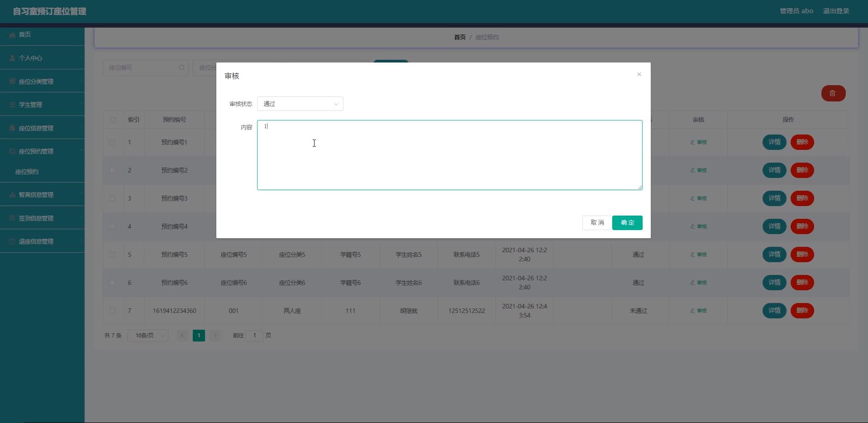Image resolution: width=868 pixels, height=423 pixels.
Task: Open the 10条/页 page size dropdown
Action: point(148,336)
